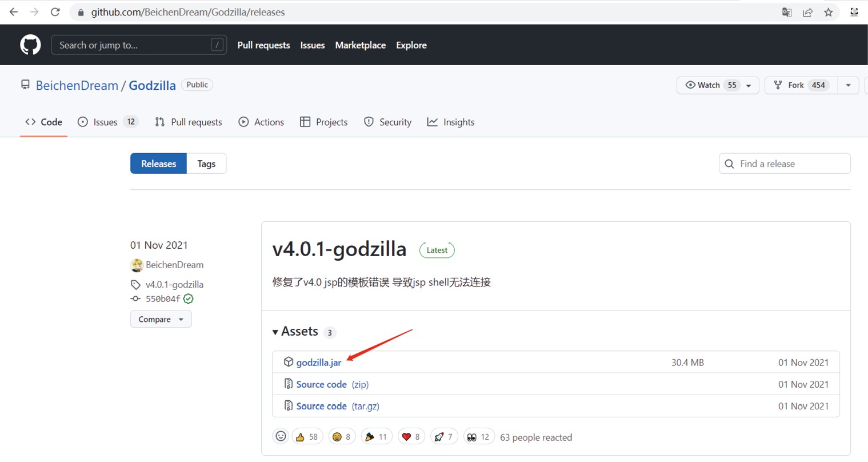Open Marketplace in the top header
The width and height of the screenshot is (868, 462).
click(361, 45)
